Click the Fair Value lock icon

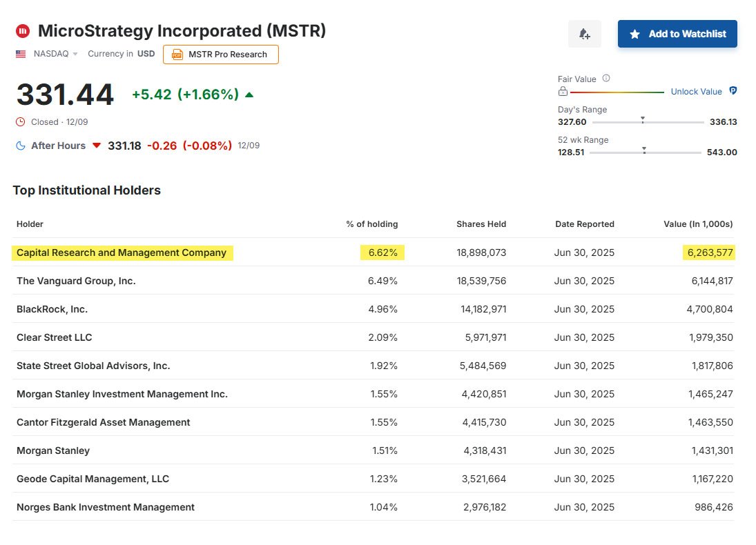[563, 92]
